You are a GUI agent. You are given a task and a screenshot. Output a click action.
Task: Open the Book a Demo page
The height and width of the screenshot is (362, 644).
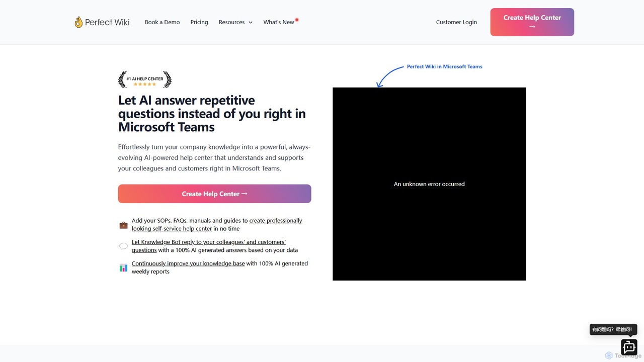click(x=162, y=22)
